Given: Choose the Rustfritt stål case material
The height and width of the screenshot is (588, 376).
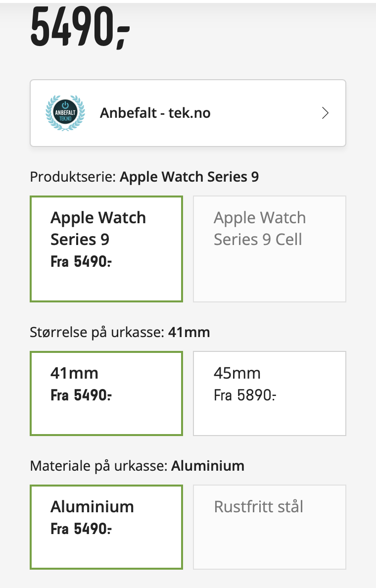Looking at the screenshot, I should point(269,527).
